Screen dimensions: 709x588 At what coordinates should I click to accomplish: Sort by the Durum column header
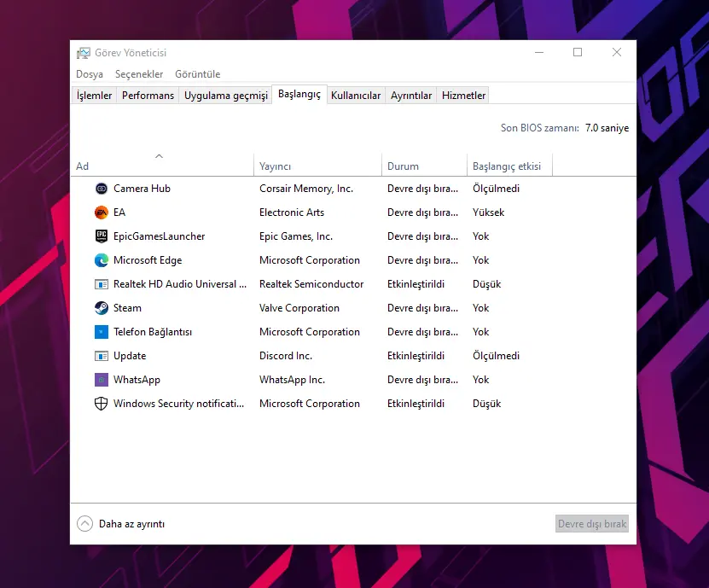click(x=424, y=166)
